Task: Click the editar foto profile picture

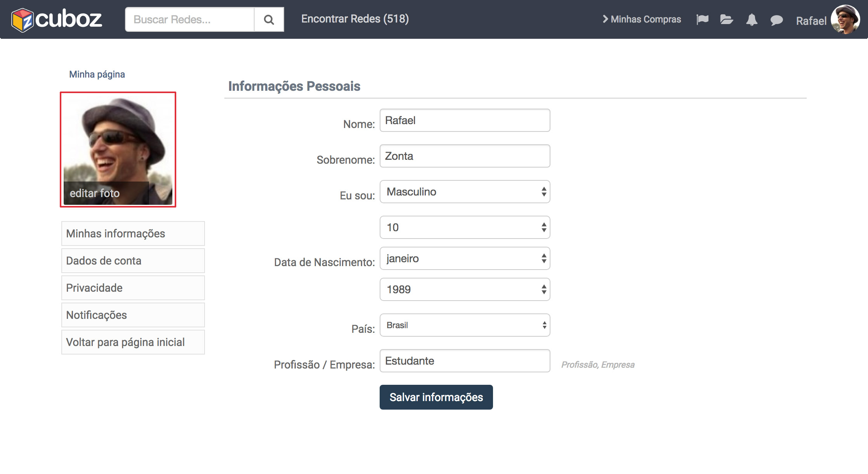Action: pos(118,150)
